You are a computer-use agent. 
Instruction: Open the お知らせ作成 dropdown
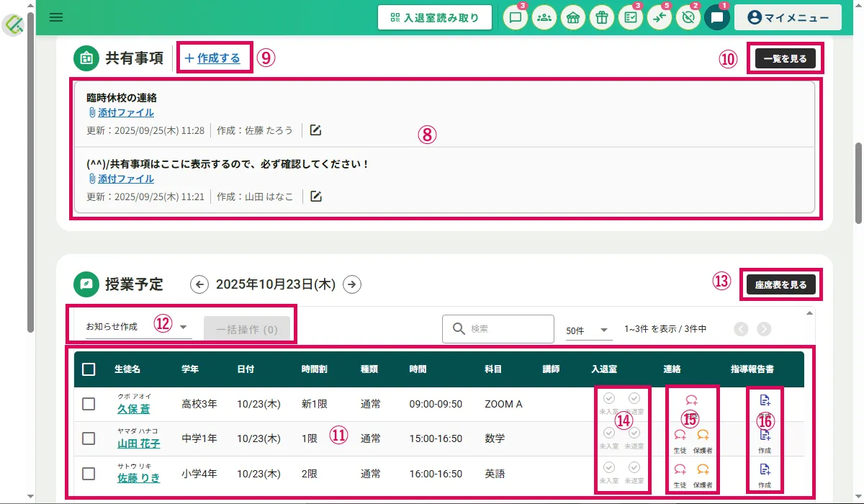pos(137,327)
